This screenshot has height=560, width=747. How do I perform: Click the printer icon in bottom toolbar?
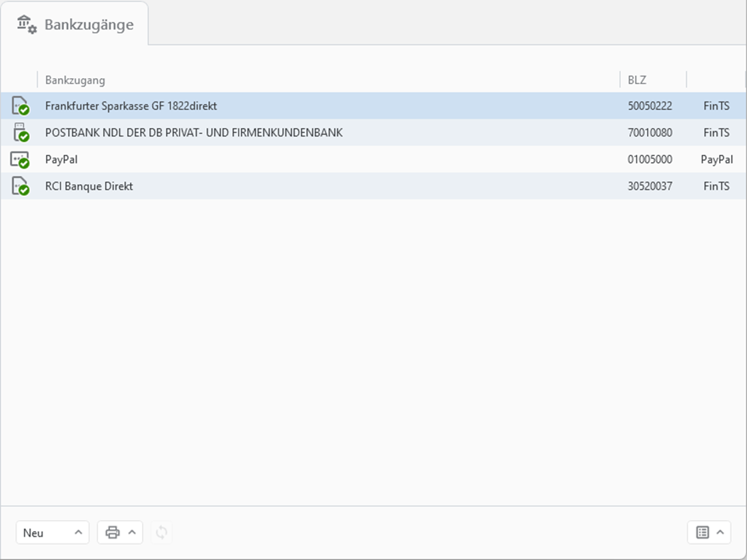pyautogui.click(x=113, y=532)
